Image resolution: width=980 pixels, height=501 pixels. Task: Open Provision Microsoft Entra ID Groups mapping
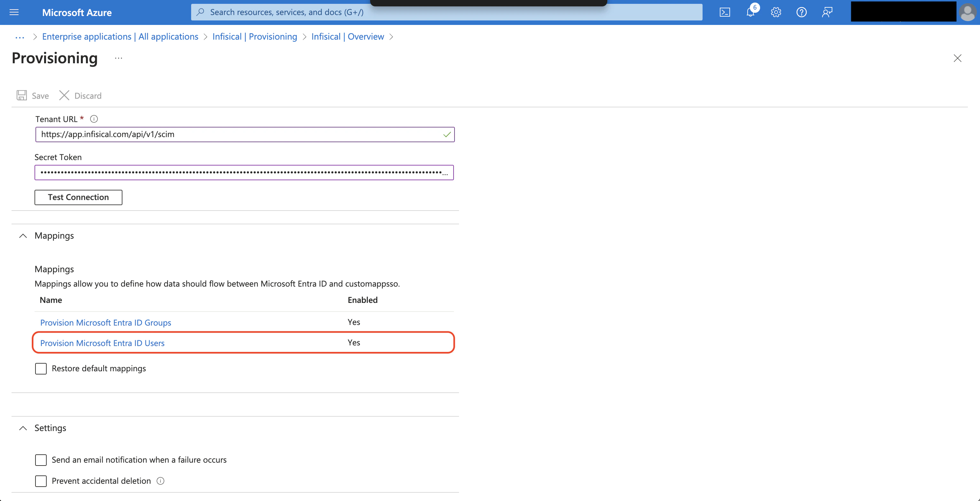(106, 323)
